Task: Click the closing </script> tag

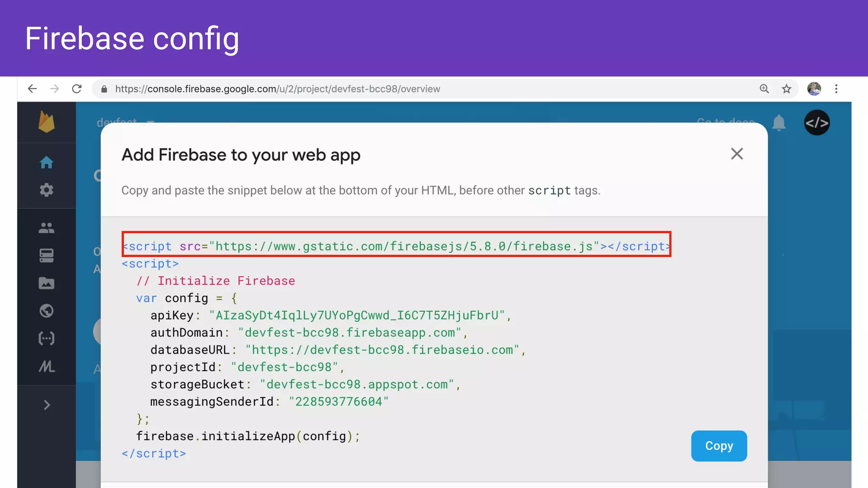Action: pos(154,454)
